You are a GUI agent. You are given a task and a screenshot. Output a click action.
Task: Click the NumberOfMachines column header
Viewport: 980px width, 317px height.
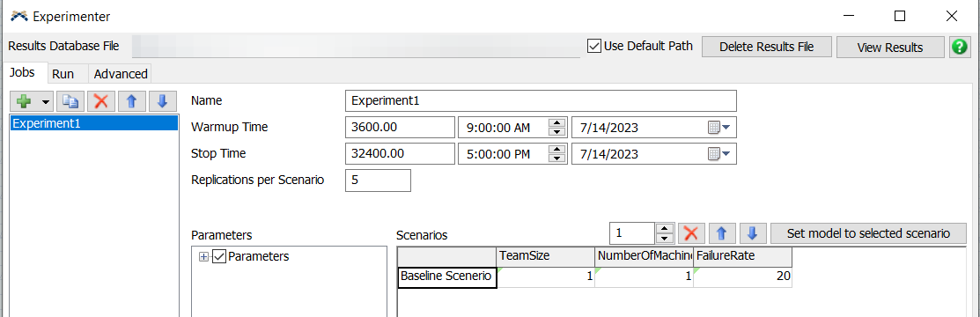pyautogui.click(x=645, y=256)
